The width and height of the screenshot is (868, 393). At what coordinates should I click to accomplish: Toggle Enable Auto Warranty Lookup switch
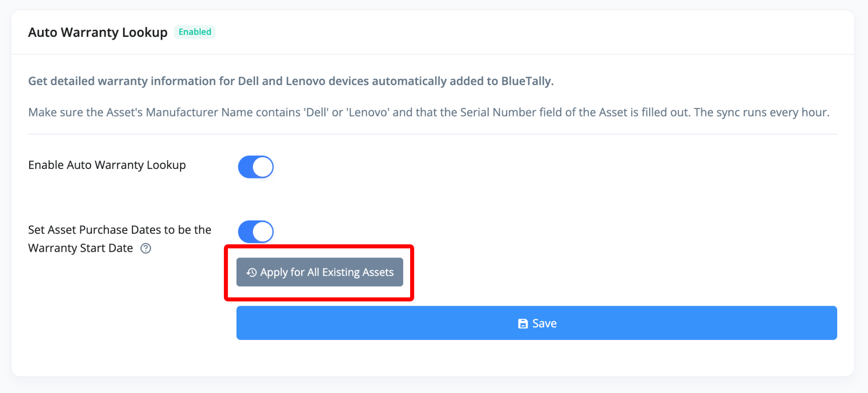[256, 167]
